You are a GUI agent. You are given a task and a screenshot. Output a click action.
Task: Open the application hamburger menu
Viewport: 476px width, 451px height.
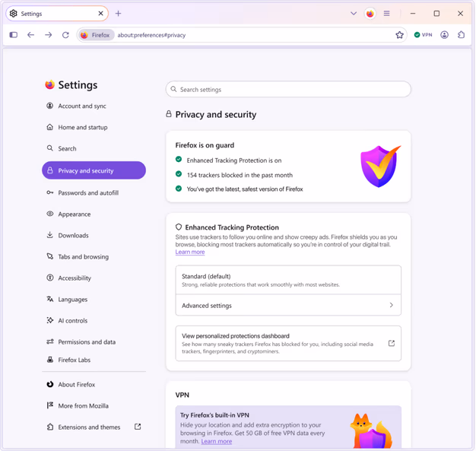[x=386, y=14]
